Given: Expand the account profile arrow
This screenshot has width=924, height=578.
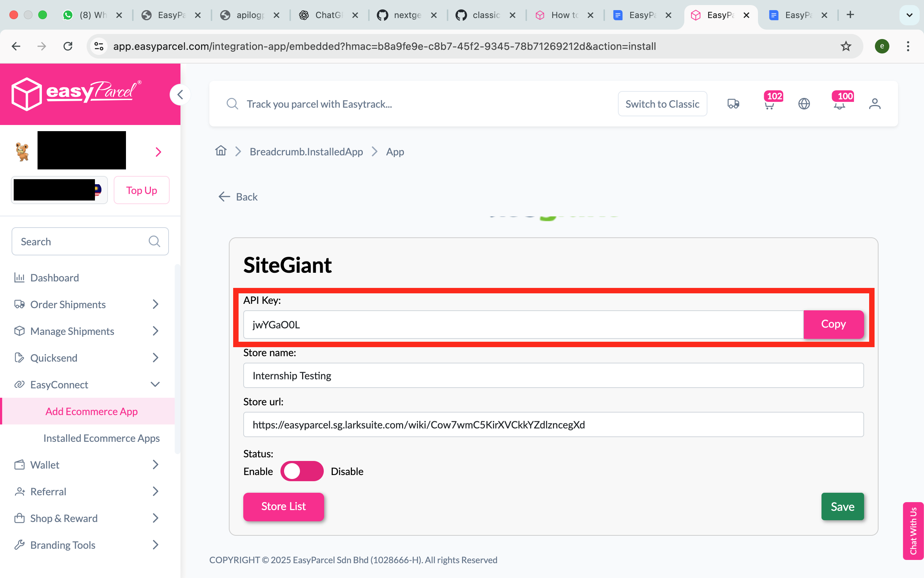Looking at the screenshot, I should point(158,152).
